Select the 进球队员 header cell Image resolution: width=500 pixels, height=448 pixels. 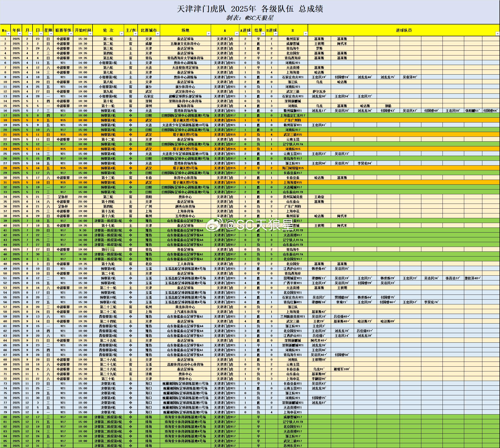tap(403, 30)
